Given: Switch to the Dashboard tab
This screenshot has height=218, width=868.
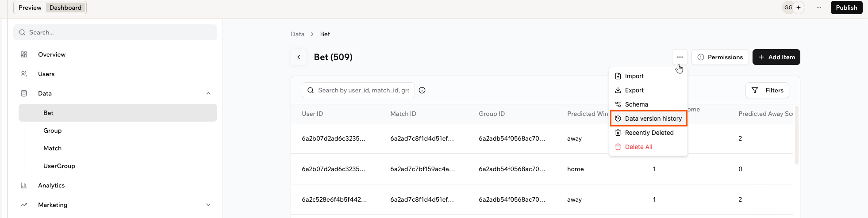Looking at the screenshot, I should click(x=65, y=8).
